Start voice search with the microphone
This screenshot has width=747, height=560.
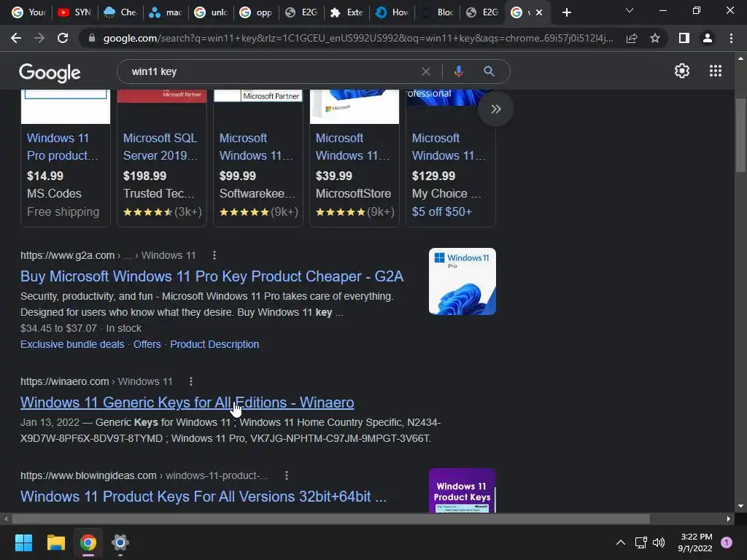point(458,71)
